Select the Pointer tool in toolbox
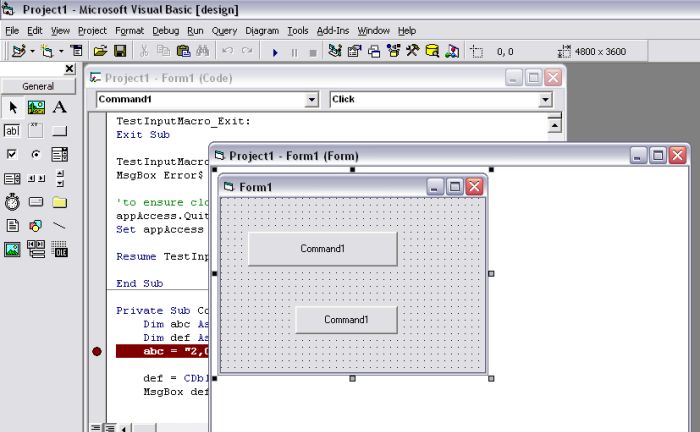This screenshot has height=432, width=700. pos(12,107)
